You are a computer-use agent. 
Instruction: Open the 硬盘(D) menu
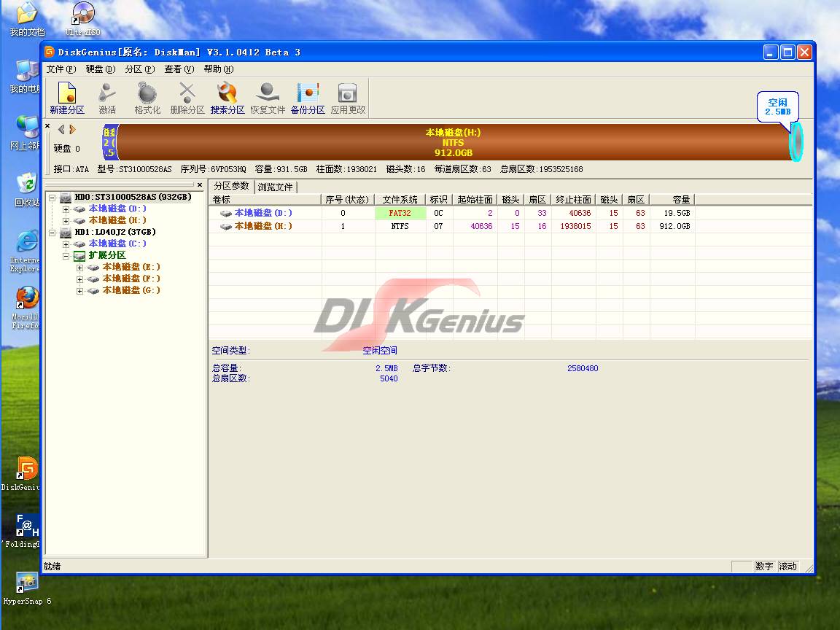(100, 69)
